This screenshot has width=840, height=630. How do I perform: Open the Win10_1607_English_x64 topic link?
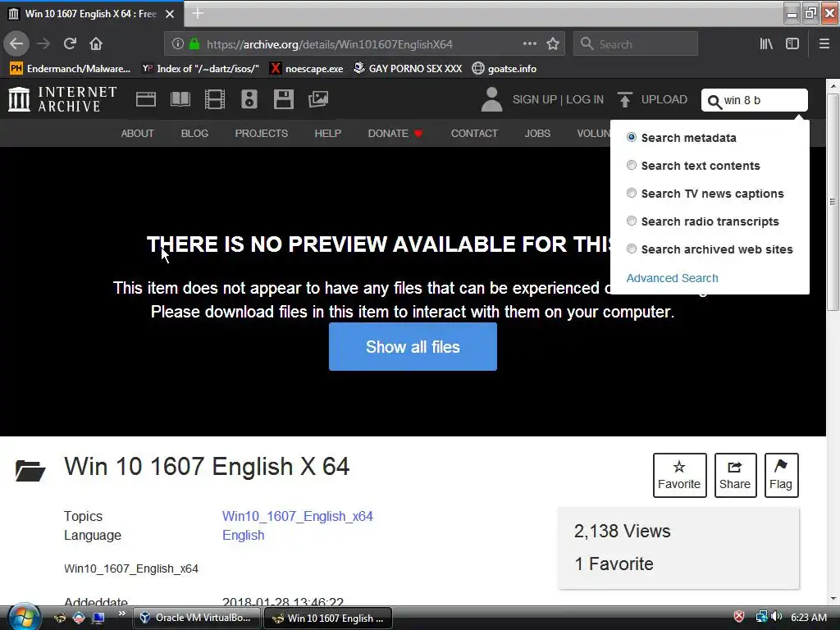click(x=297, y=516)
